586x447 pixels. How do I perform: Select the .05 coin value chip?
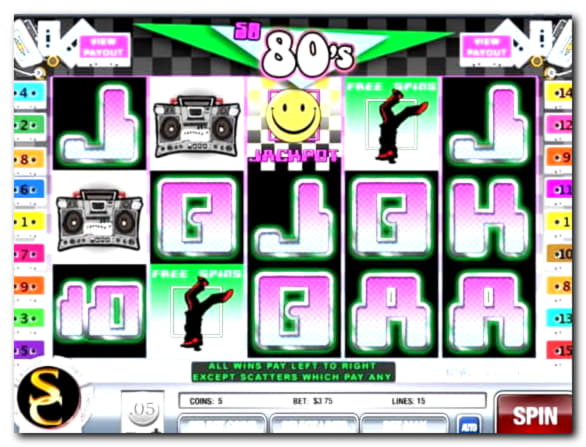144,411
